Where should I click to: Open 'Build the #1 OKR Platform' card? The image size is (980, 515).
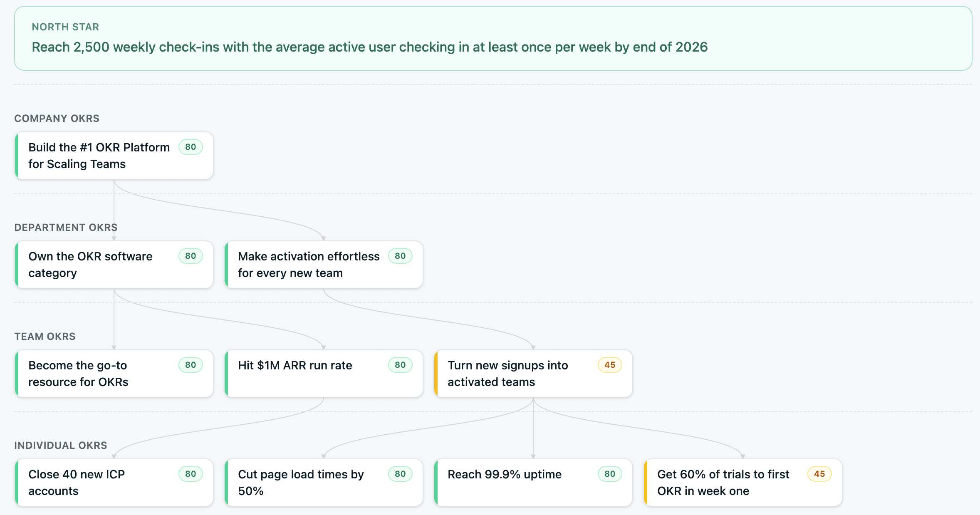[x=114, y=156]
